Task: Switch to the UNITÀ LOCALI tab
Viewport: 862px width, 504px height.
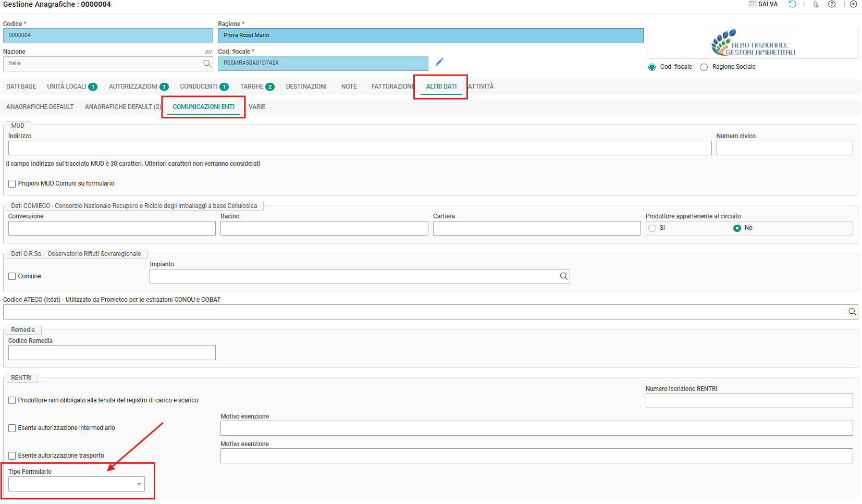Action: (72, 87)
